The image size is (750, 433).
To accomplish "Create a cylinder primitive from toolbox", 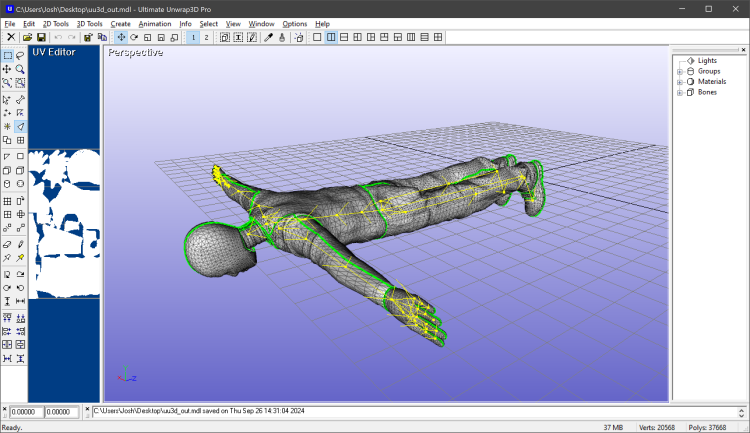I will [x=7, y=184].
